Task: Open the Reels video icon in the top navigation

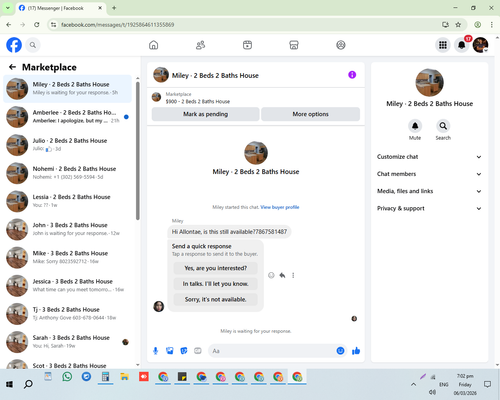Action: (x=247, y=45)
